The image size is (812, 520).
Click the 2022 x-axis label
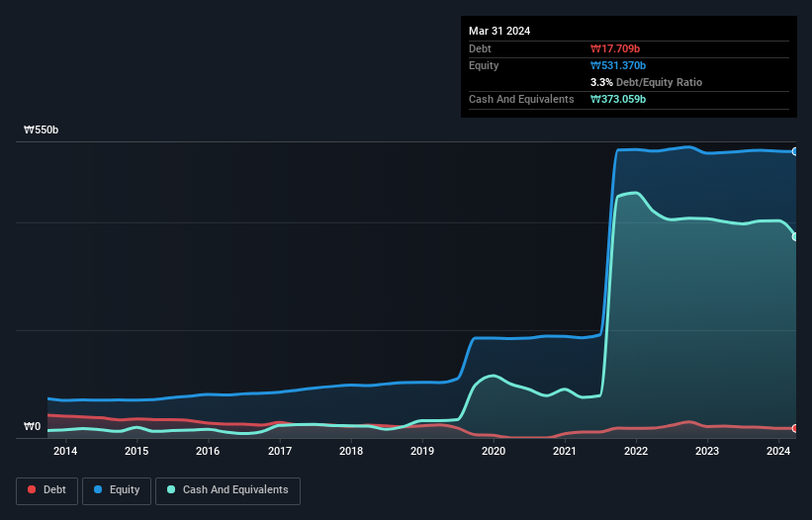pyautogui.click(x=636, y=451)
